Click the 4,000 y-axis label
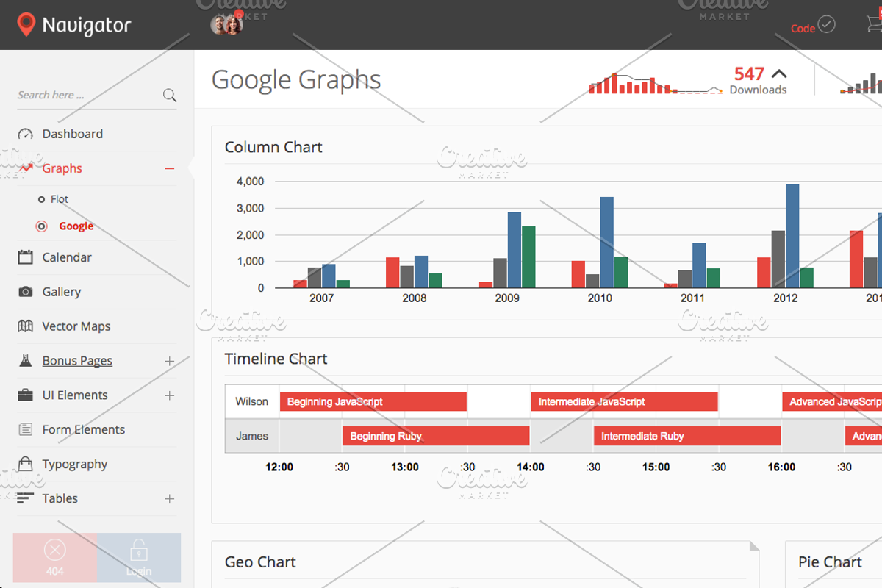Viewport: 882px width, 588px height. click(x=250, y=182)
